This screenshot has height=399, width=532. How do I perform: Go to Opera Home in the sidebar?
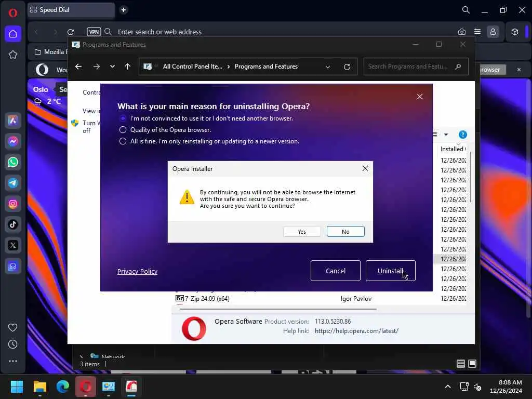[13, 34]
